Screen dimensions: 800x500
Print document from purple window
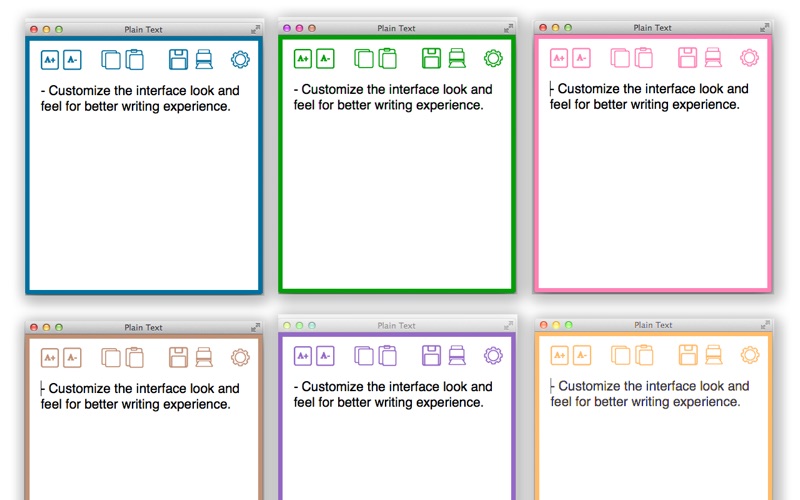click(x=457, y=355)
